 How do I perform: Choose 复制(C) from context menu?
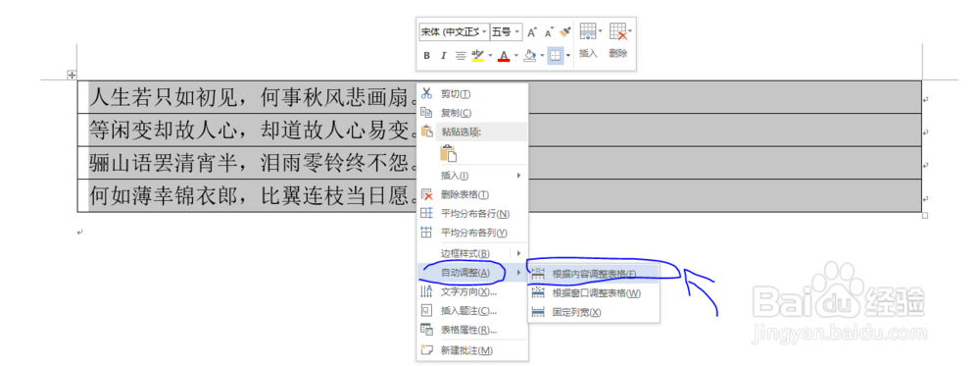[472, 113]
